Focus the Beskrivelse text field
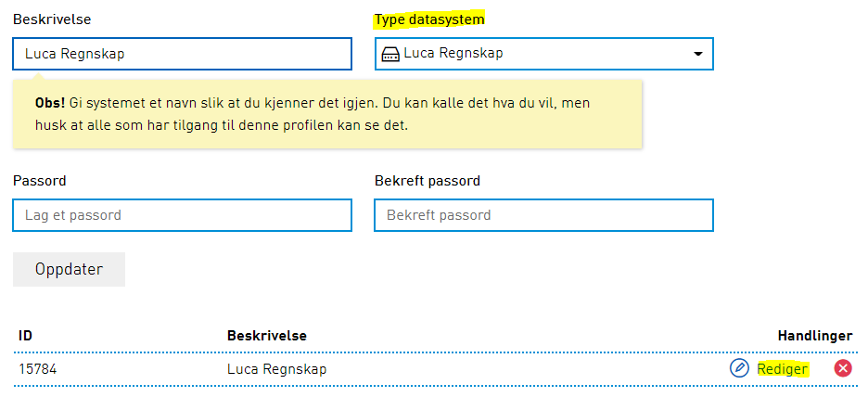868x397 pixels. point(183,54)
